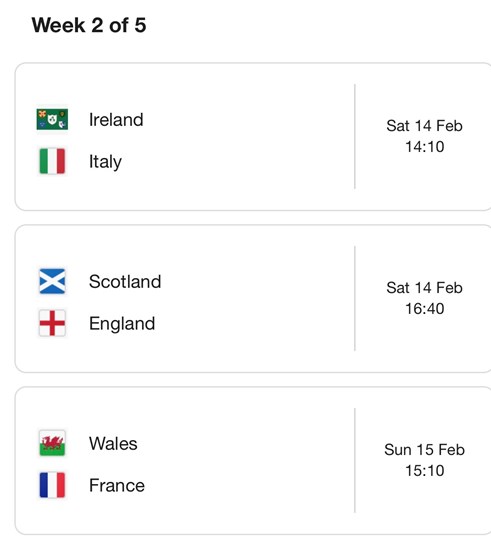Select the Wales team name
491x546 pixels.
pos(113,444)
